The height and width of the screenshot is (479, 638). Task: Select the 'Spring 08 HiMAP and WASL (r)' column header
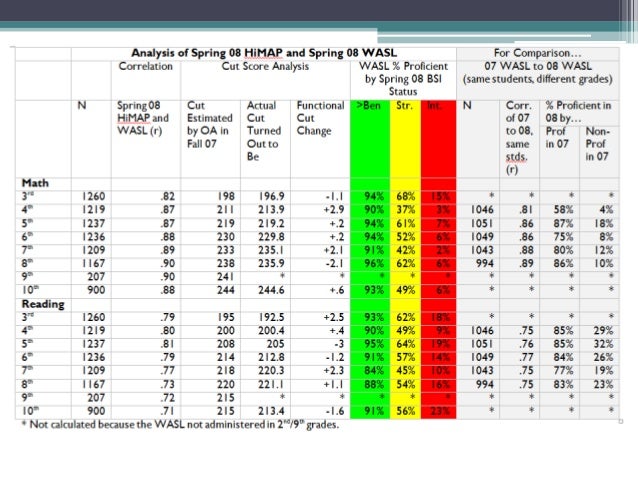point(143,118)
